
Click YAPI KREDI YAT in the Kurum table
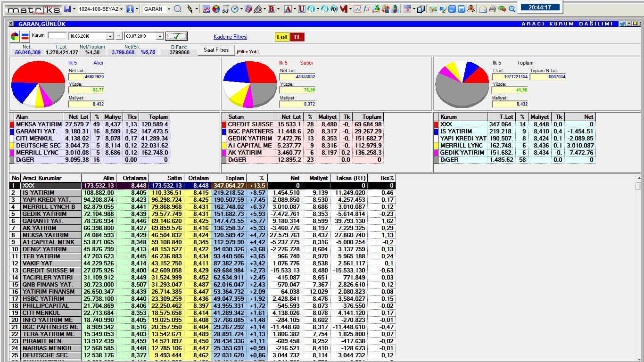[463, 139]
